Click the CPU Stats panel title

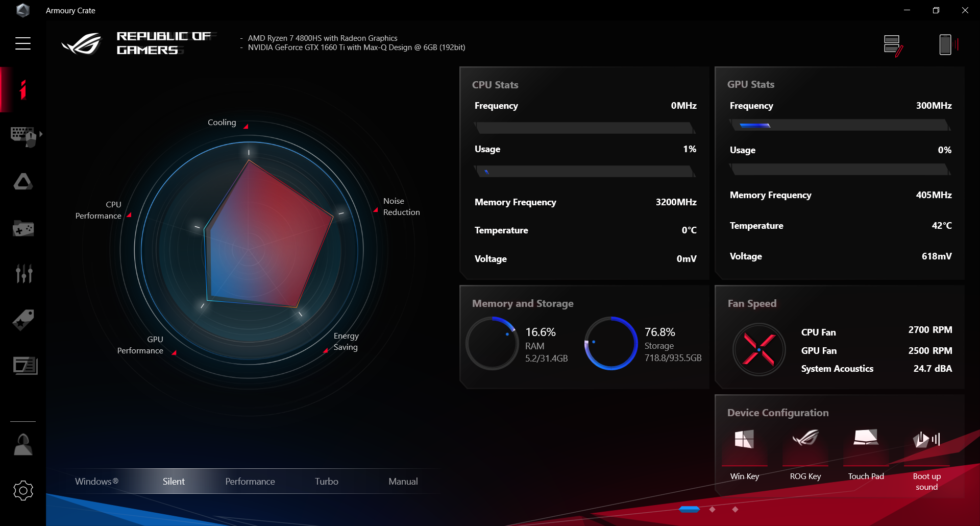click(495, 85)
